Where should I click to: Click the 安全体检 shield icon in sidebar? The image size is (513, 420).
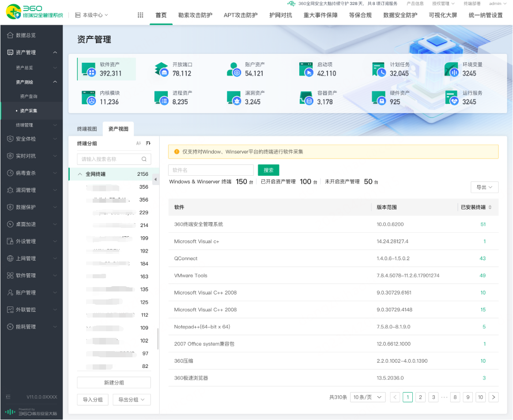tap(10, 139)
